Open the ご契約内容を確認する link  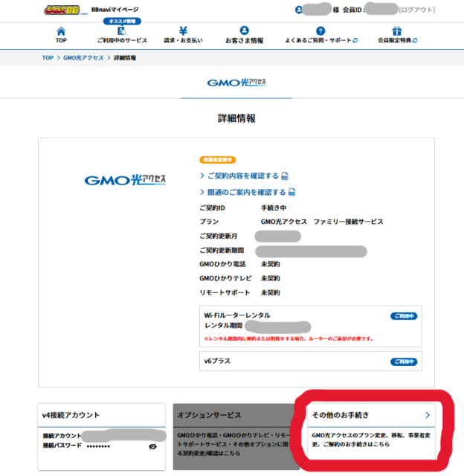[x=239, y=176]
